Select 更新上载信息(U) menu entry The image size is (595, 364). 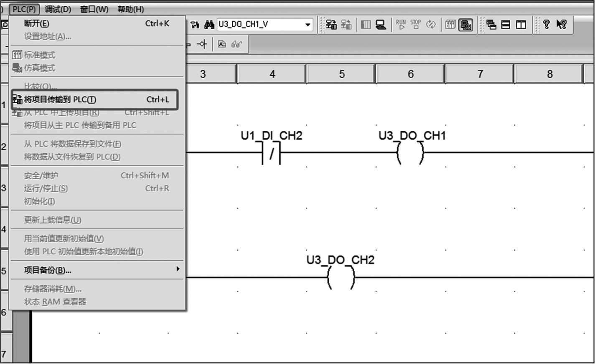coord(97,220)
